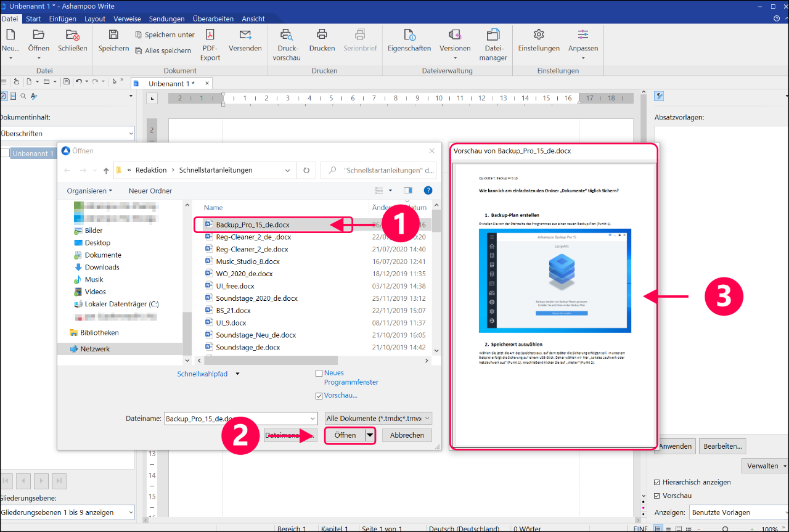Click the Versenden envelope icon

245,35
